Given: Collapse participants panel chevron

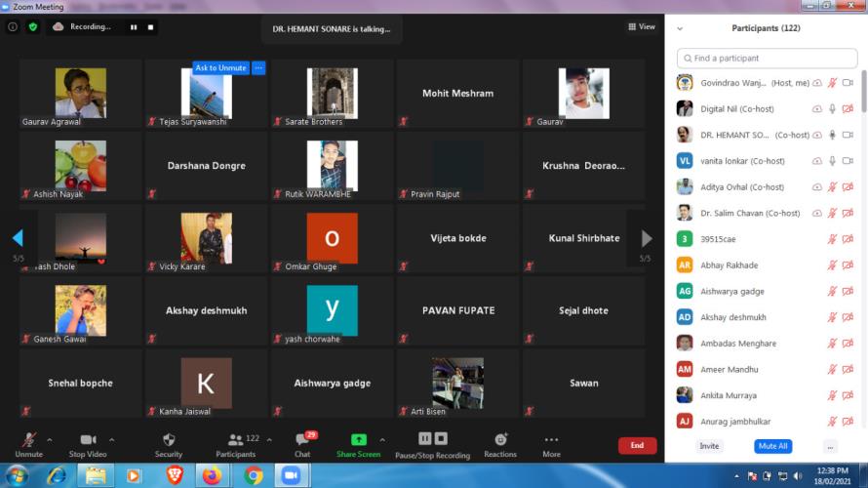Looking at the screenshot, I should click(680, 28).
